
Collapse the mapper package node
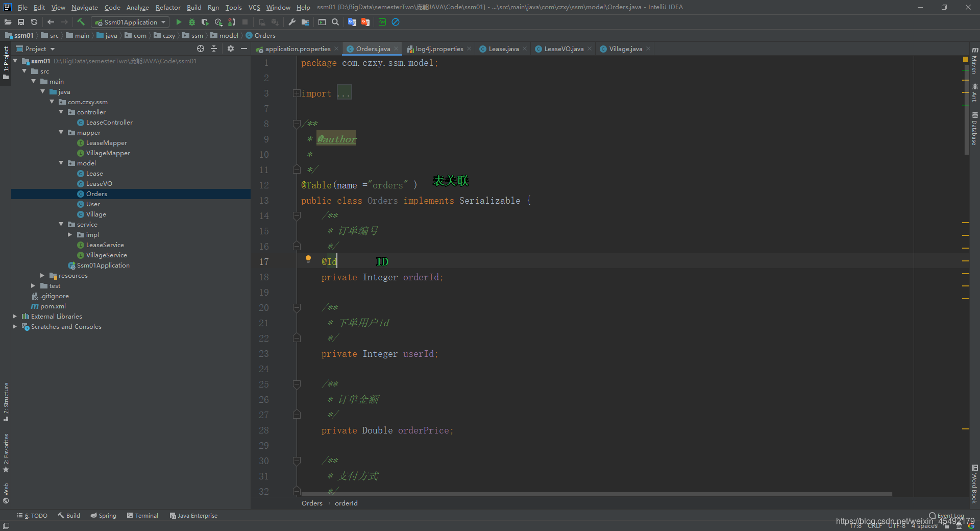61,132
